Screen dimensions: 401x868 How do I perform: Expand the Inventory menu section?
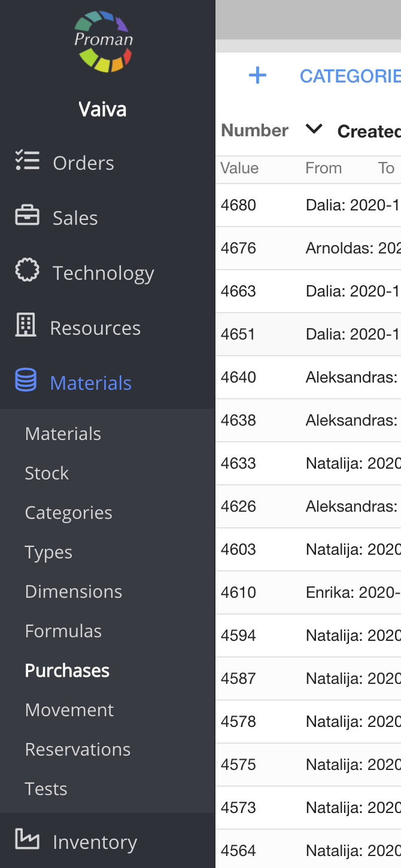pyautogui.click(x=95, y=842)
